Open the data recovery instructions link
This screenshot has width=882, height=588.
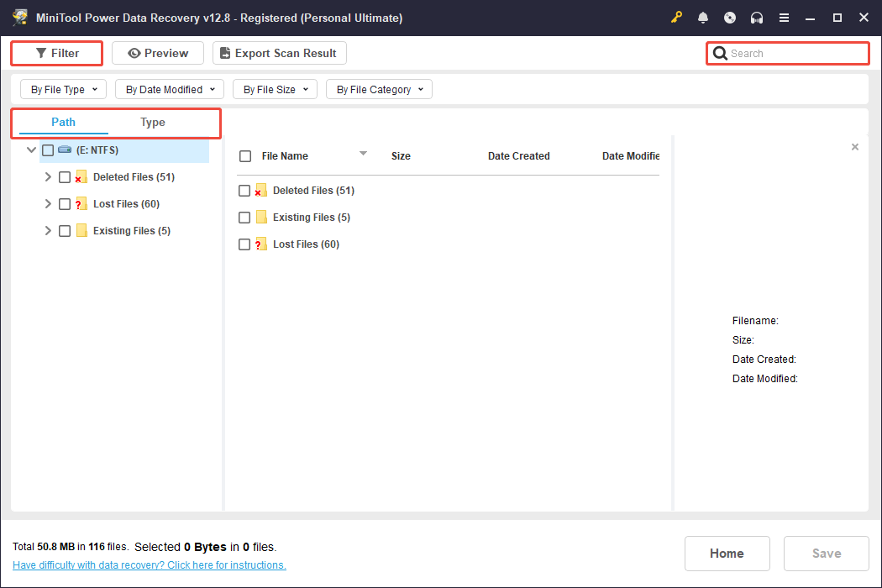(149, 564)
